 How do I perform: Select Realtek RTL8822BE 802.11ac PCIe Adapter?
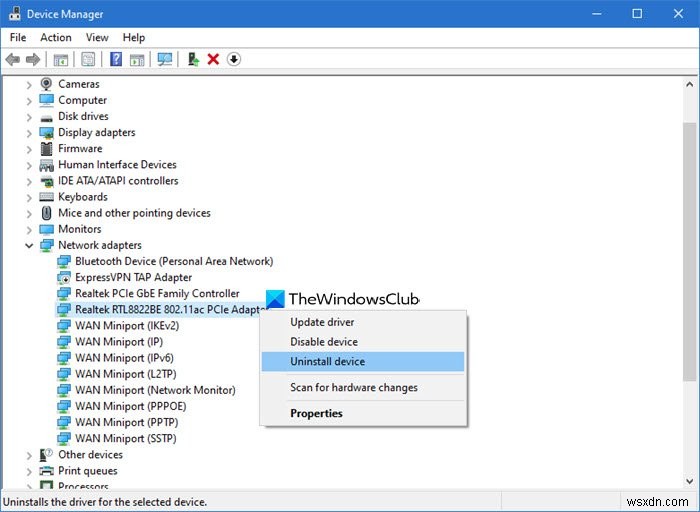(x=170, y=310)
